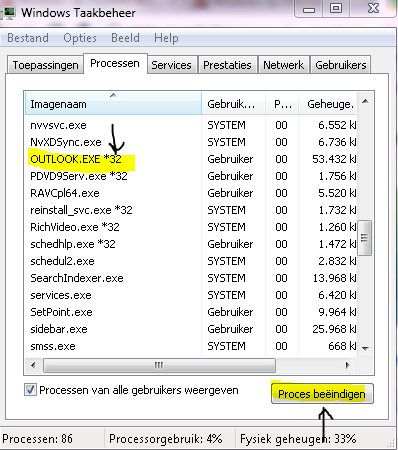The image size is (398, 450).
Task: Click the Proces beëindigen button
Action: 322,394
